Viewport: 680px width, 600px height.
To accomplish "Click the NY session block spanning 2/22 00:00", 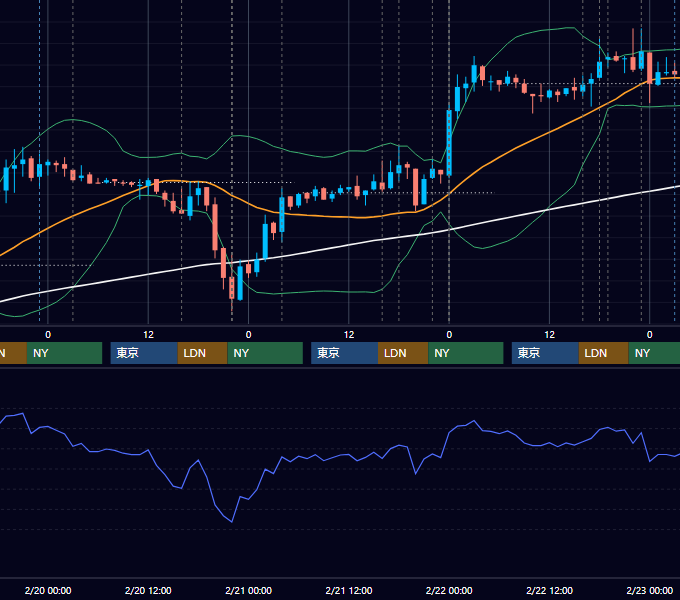I will pos(466,353).
